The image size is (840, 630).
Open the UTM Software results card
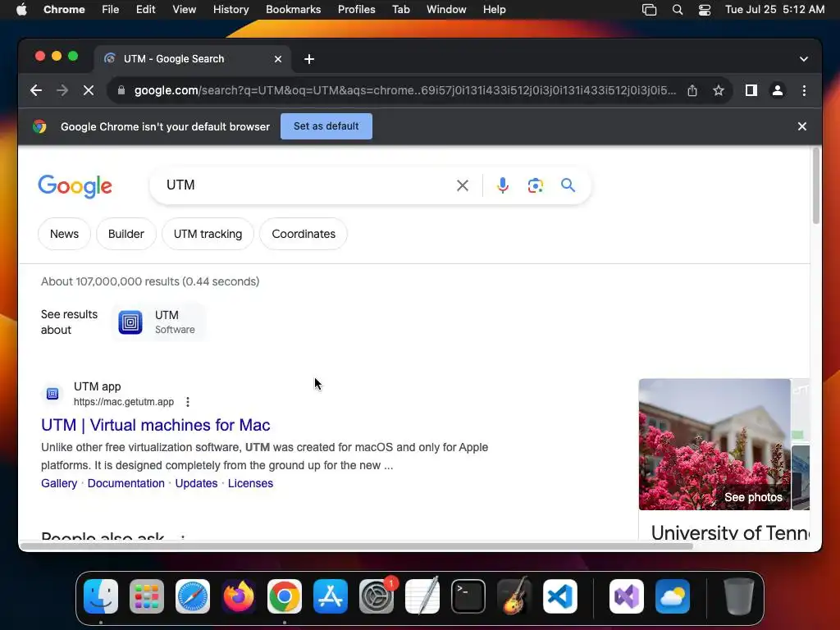click(x=158, y=322)
